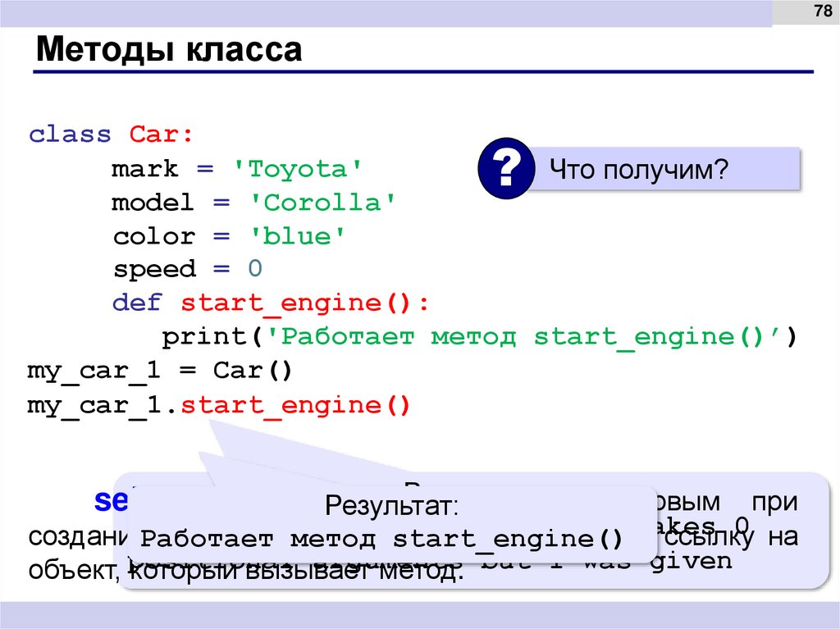This screenshot has height=629, width=840.
Task: Click the blue question mark icon
Action: tap(505, 168)
